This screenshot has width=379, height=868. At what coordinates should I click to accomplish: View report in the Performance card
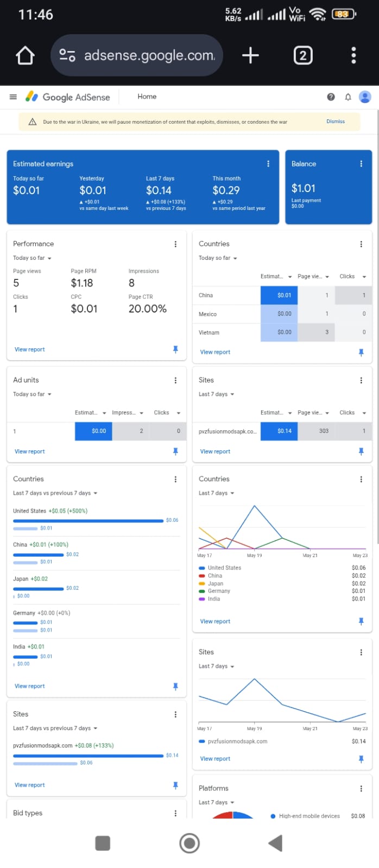click(x=30, y=349)
